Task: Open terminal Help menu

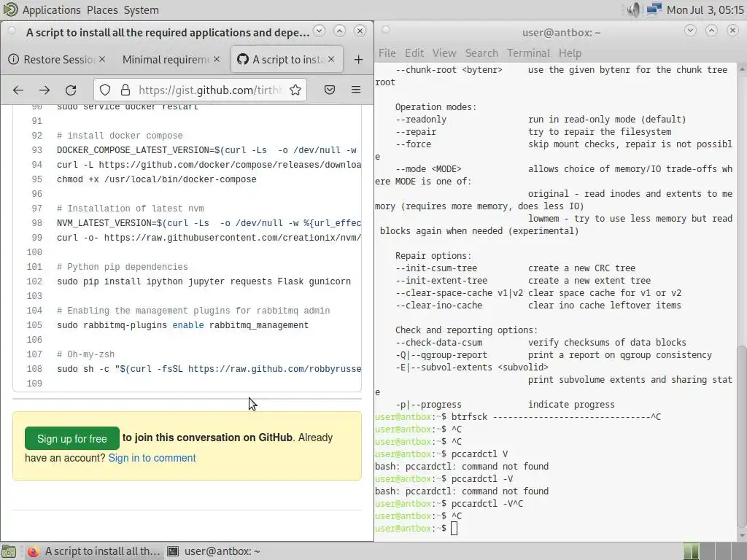Action: pos(570,52)
